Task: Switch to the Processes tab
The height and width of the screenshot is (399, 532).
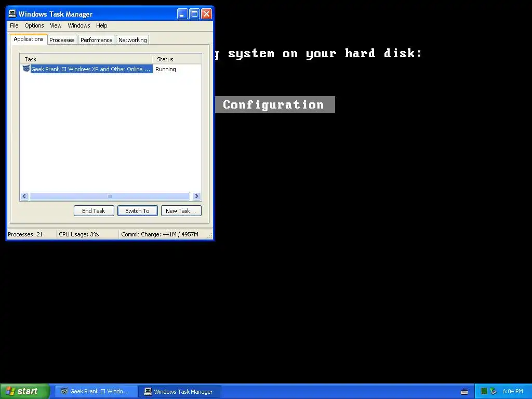Action: click(x=62, y=40)
